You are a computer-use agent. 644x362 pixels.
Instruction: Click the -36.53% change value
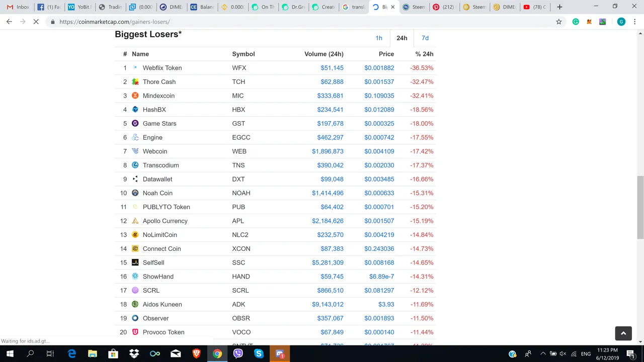(422, 68)
